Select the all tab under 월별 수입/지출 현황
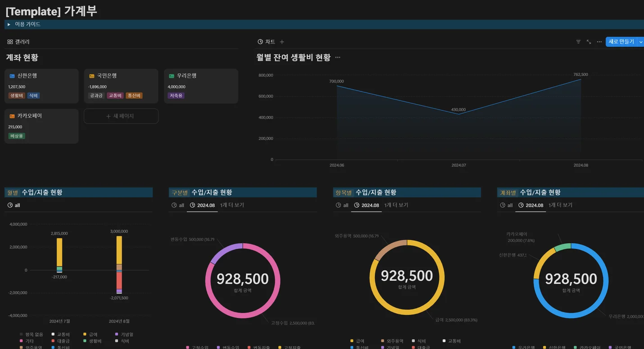 coord(14,205)
